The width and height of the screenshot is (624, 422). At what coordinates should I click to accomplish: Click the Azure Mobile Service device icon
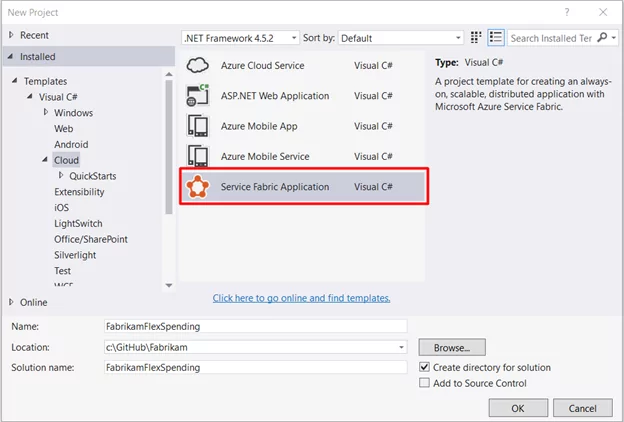(198, 156)
